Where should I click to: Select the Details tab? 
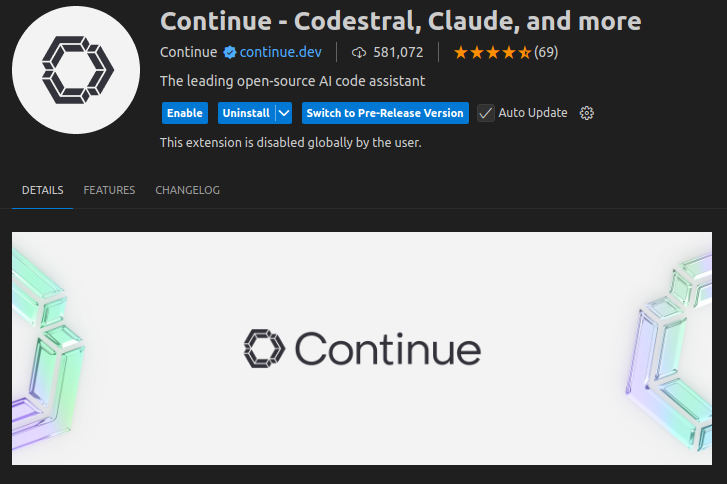[x=42, y=190]
